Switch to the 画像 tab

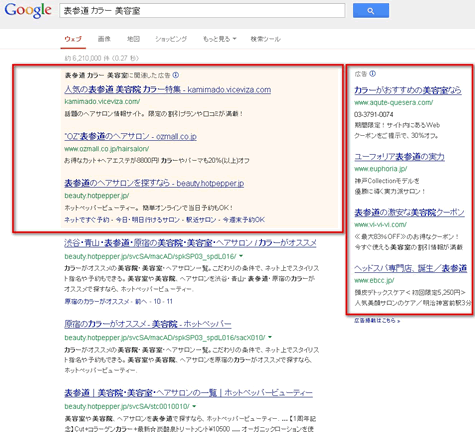click(x=104, y=39)
